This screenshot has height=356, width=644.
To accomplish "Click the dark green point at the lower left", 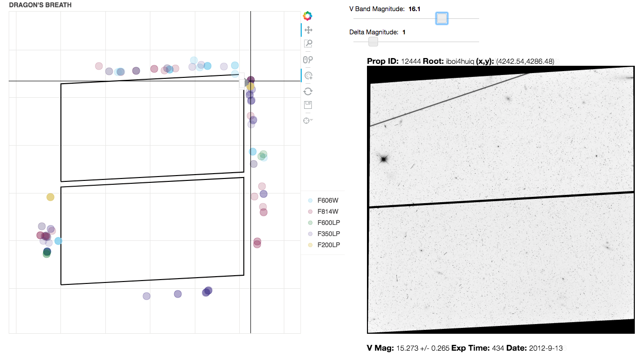I will [47, 252].
